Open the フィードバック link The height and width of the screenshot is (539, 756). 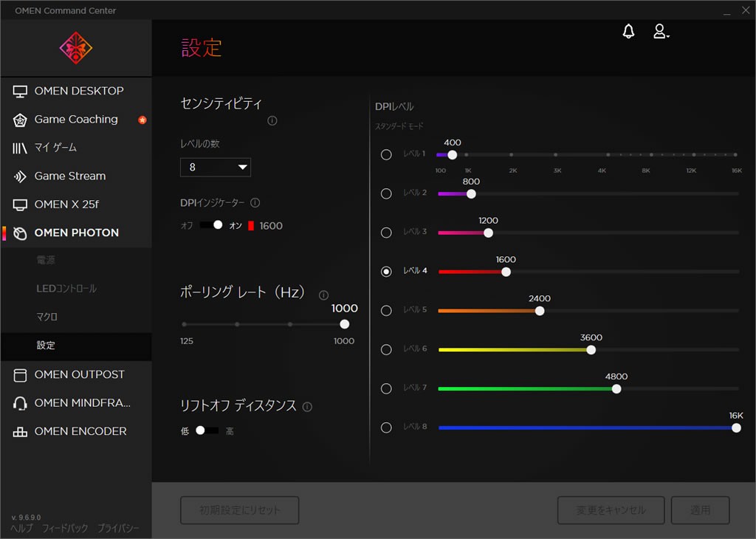(65, 529)
